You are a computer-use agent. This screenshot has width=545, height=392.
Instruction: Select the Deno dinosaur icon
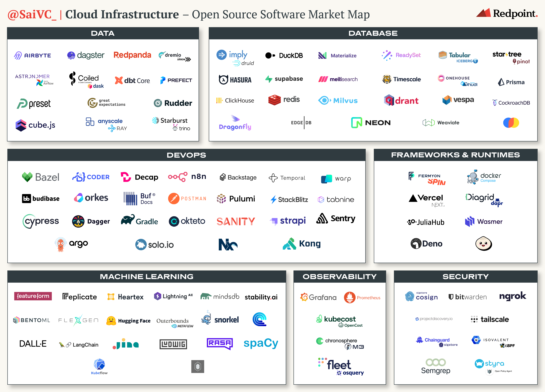416,243
